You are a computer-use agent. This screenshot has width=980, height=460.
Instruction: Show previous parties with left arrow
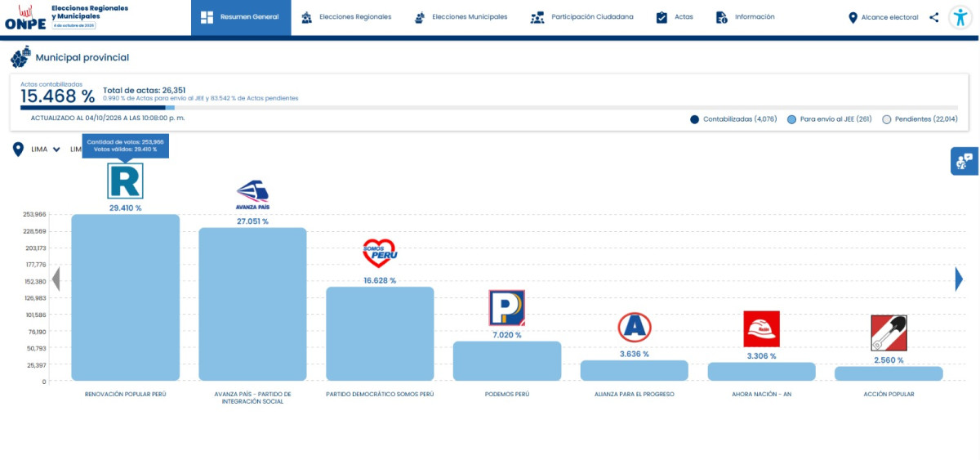[56, 279]
